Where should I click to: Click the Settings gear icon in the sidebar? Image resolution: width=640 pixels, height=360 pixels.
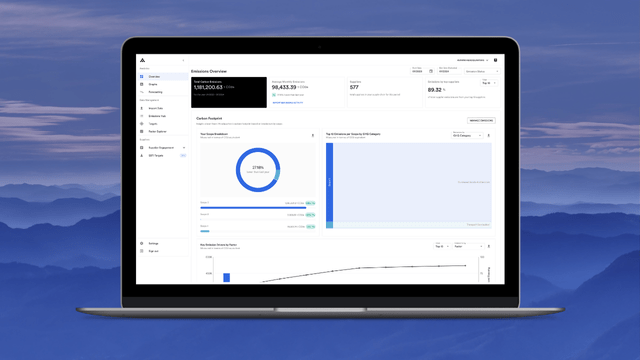click(x=142, y=243)
